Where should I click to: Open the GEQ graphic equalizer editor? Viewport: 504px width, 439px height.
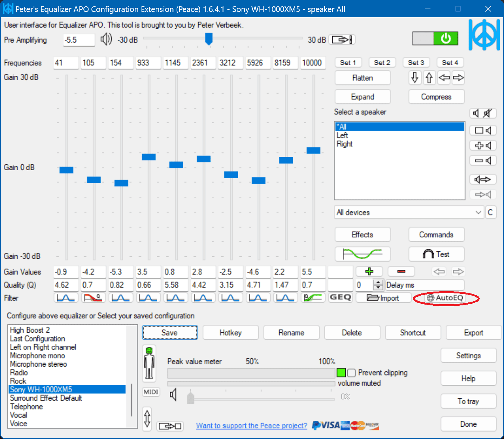[x=340, y=298]
